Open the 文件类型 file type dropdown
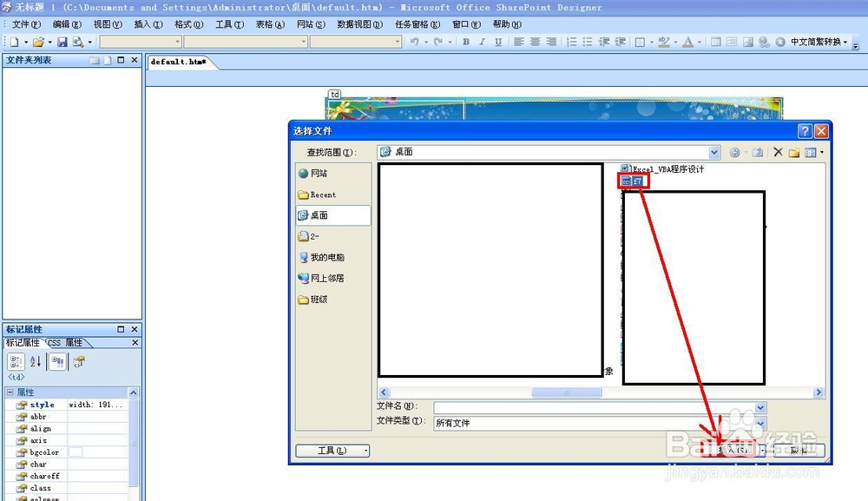Screen dimensions: 868x501 [759, 425]
